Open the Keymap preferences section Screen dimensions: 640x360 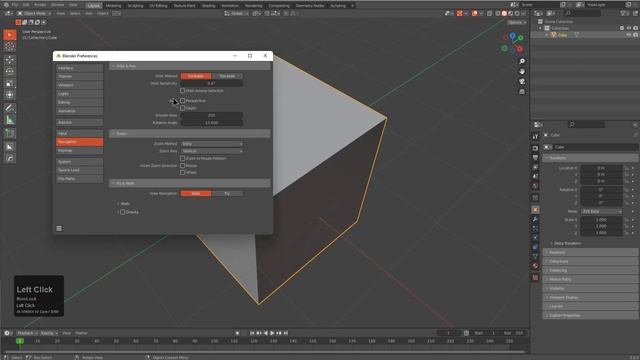[x=80, y=151]
